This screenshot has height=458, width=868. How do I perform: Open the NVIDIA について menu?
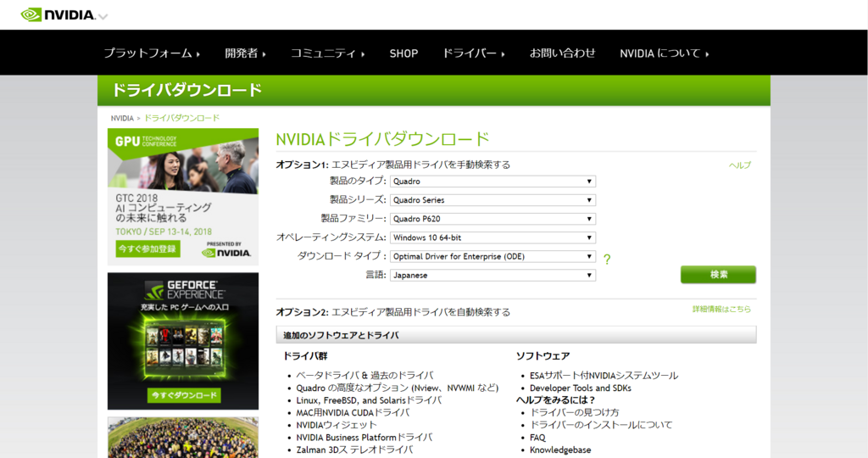tap(665, 53)
